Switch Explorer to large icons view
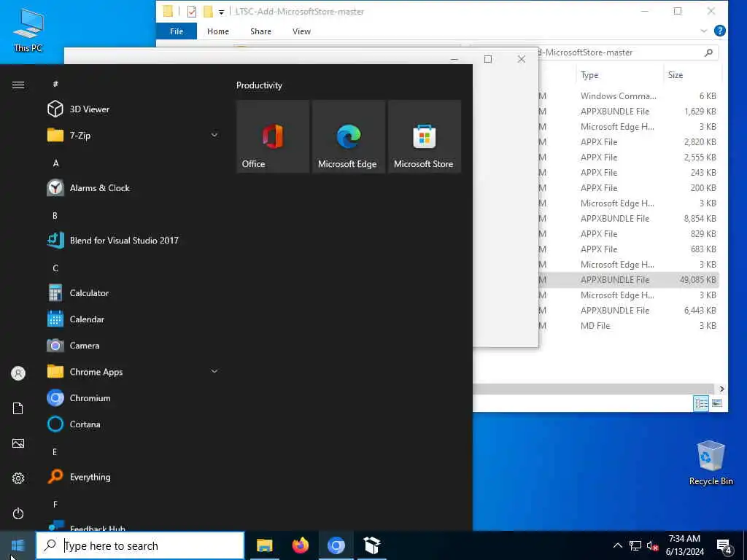Screen dimensions: 747x560 tap(717, 403)
